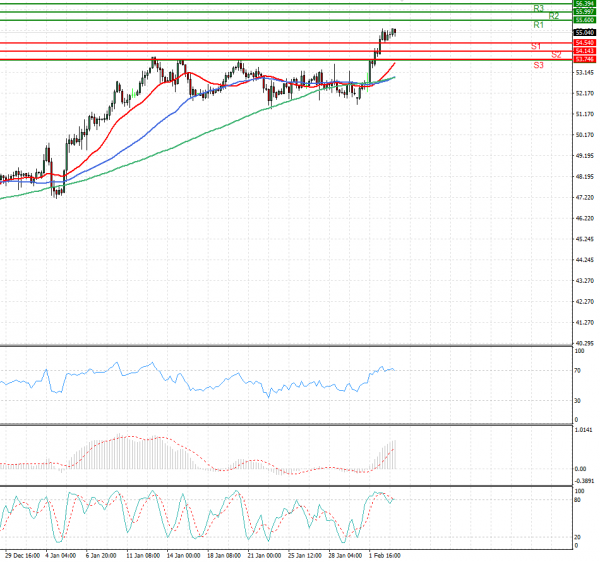The image size is (600, 562).
Task: Select the current price 55.040 tag
Action: [x=584, y=33]
